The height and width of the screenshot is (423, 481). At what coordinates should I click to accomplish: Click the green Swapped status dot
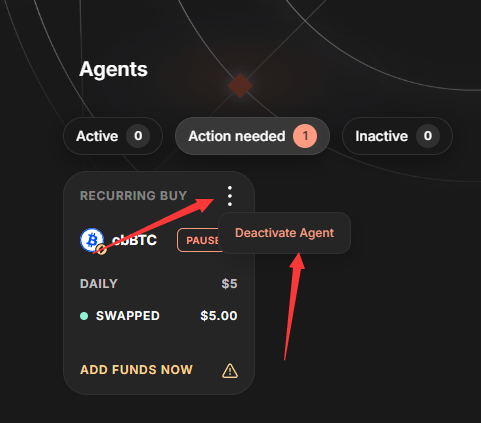point(84,316)
